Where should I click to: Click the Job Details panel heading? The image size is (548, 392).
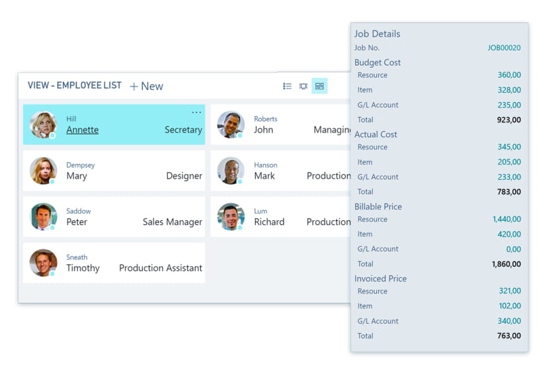click(x=378, y=34)
